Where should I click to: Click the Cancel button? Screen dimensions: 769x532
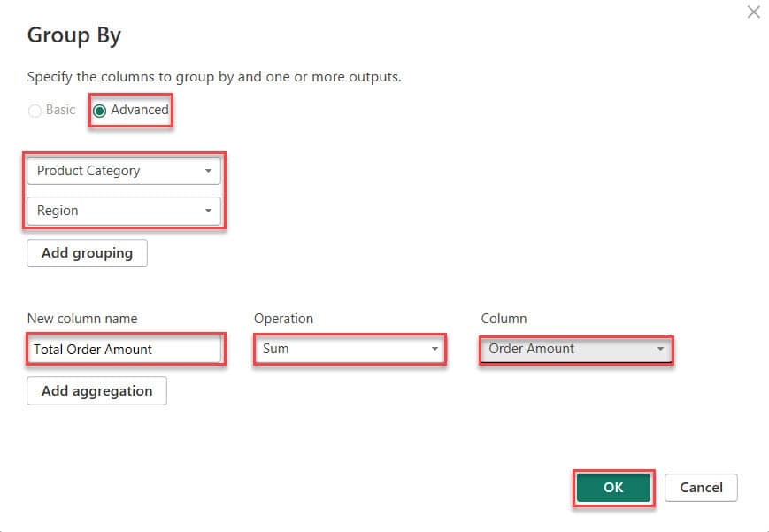point(701,488)
